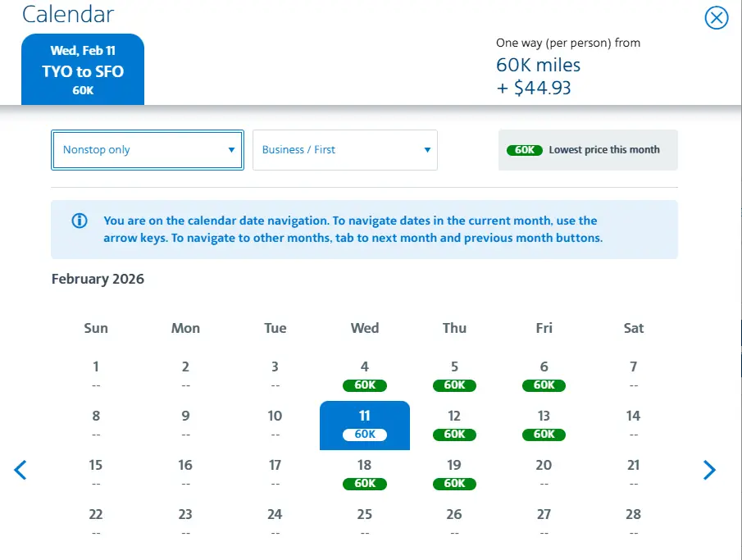Advance to next month using right arrow
Image resolution: width=742 pixels, height=560 pixels.
tap(709, 470)
